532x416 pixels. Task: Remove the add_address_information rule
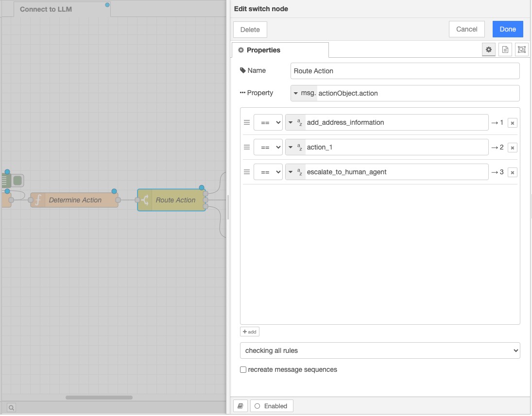[512, 123]
